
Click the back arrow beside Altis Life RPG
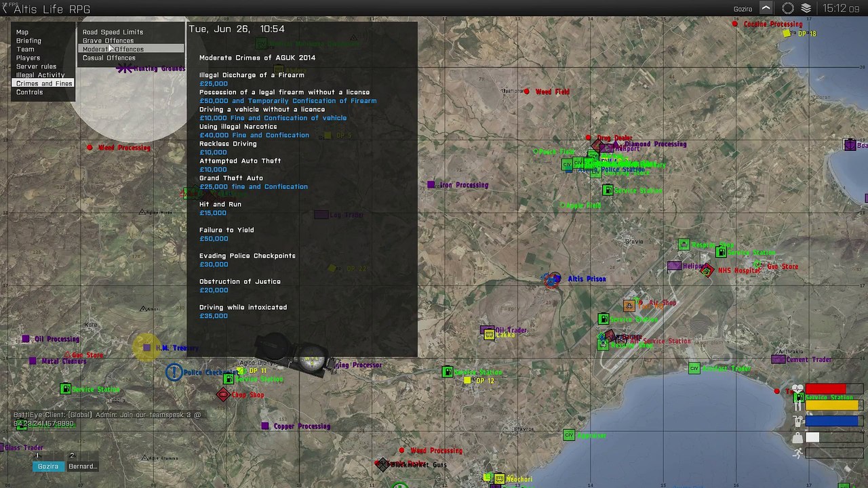(x=5, y=9)
